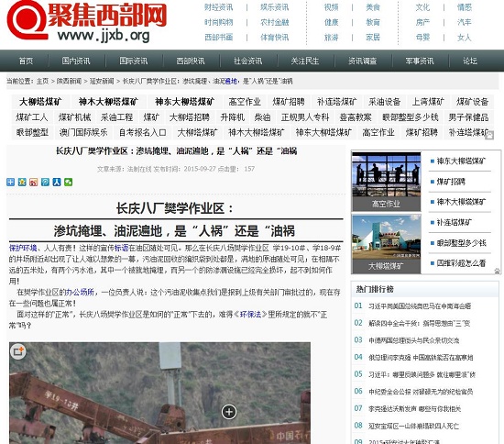Click the round plus icon on photo

[x=229, y=412]
